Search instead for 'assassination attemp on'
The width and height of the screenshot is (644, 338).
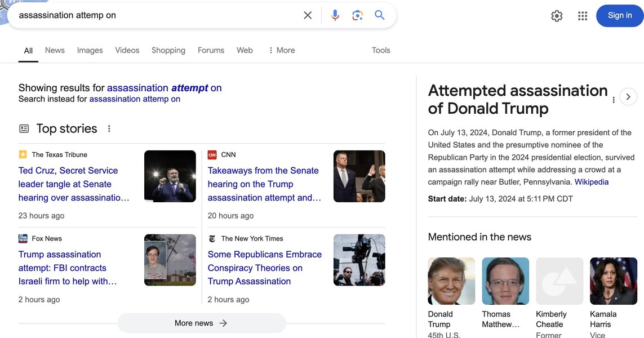(x=135, y=99)
